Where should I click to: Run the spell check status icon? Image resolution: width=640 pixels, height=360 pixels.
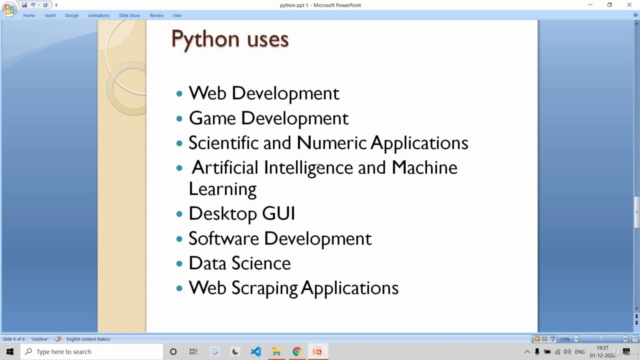[x=58, y=339]
